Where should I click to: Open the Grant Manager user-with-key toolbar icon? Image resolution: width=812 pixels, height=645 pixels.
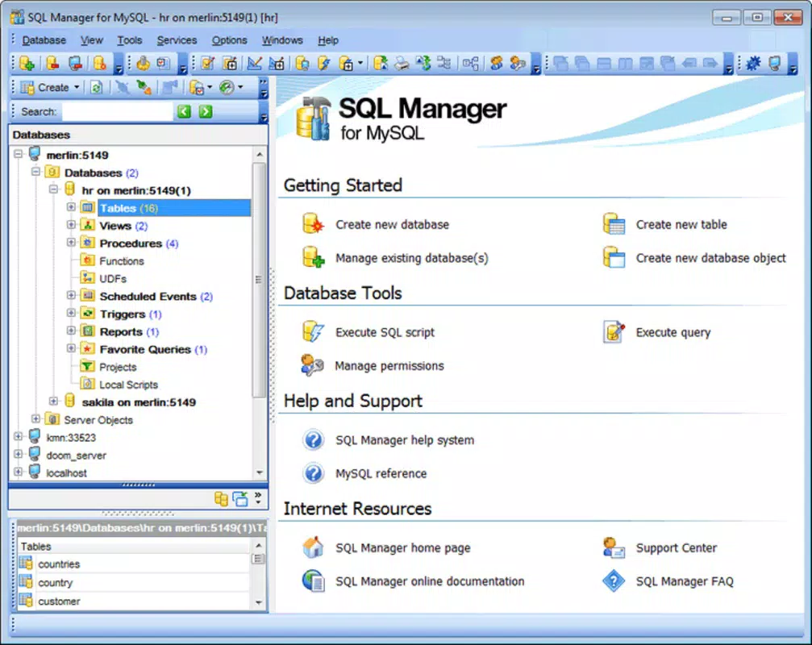point(518,63)
